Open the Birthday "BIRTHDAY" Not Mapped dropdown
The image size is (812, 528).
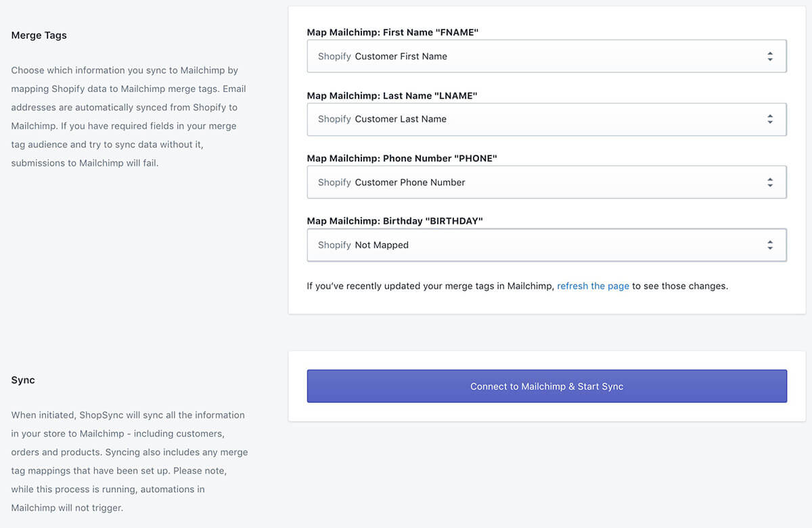point(547,245)
